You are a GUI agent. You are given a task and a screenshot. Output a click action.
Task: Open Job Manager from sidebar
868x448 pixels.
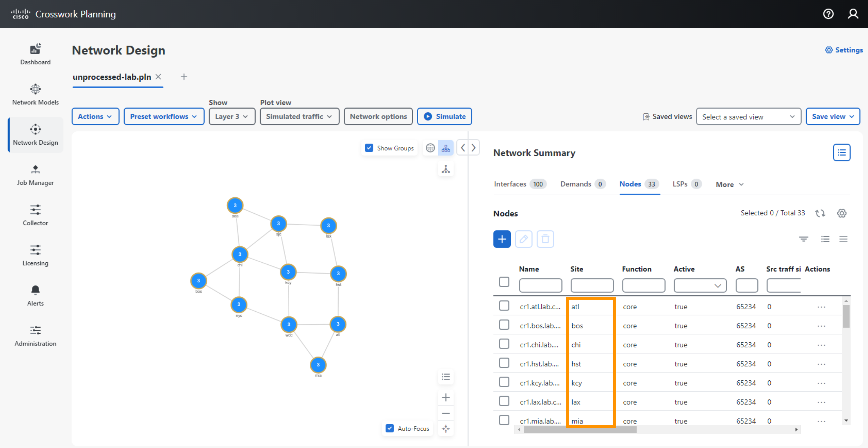click(x=36, y=175)
